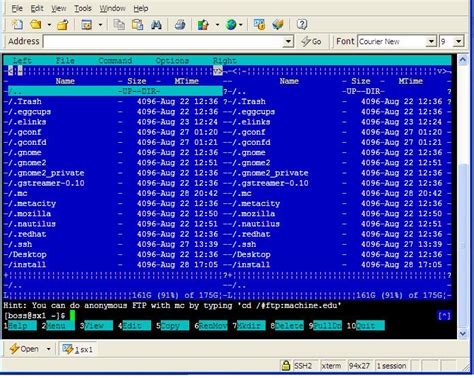Expand the Address history dropdown
The width and height of the screenshot is (474, 378).
click(288, 42)
